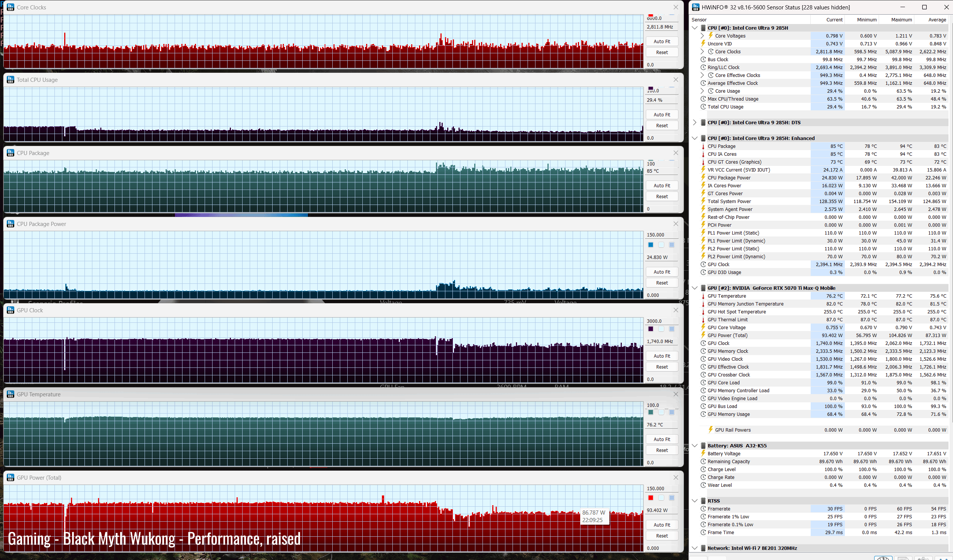Collapse the NVIDIA GeForce RTX 5070 Ti group
953x560 pixels.
click(x=694, y=288)
